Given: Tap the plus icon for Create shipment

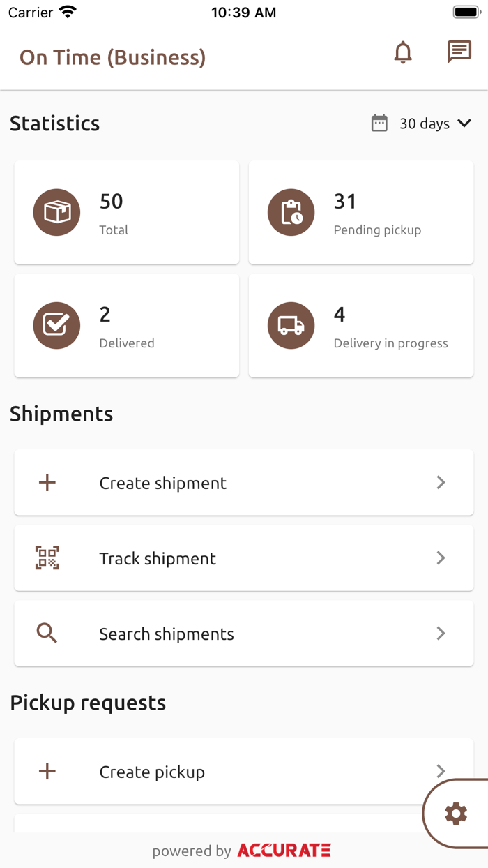Looking at the screenshot, I should tap(47, 483).
